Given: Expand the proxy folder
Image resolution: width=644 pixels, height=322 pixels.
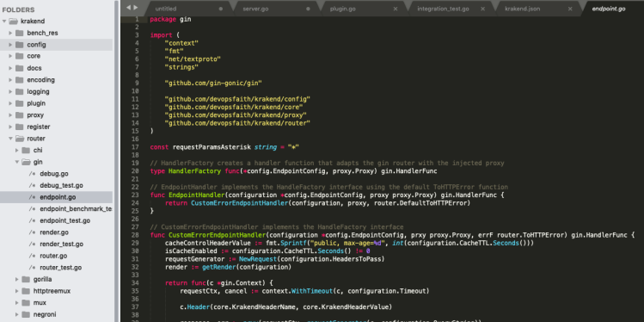Looking at the screenshot, I should click(x=10, y=115).
